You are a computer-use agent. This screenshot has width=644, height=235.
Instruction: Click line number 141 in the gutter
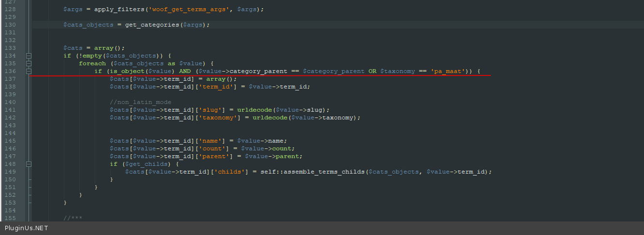10,110
